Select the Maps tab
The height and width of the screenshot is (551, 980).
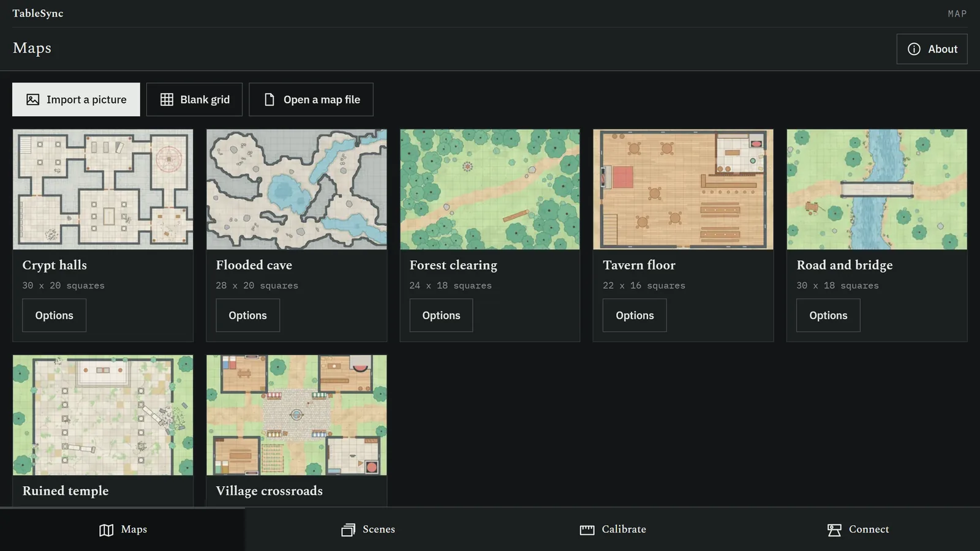coord(123,530)
